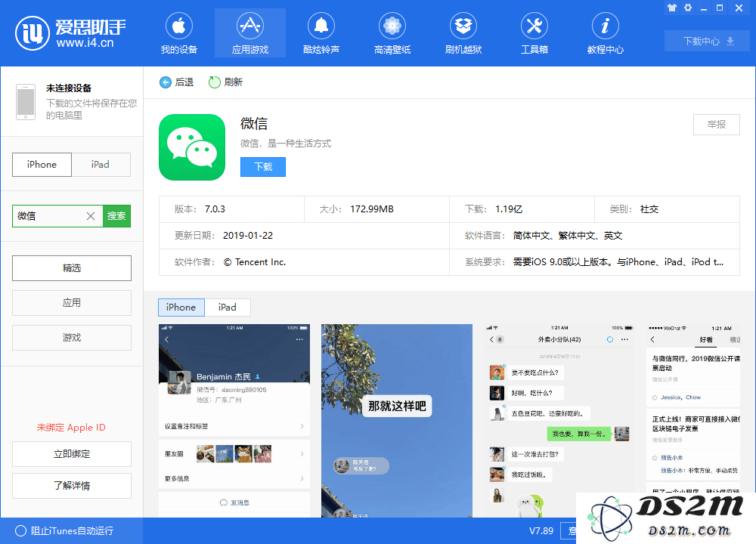The image size is (756, 544).
Task: Click the 举报 report button
Action: click(x=717, y=125)
